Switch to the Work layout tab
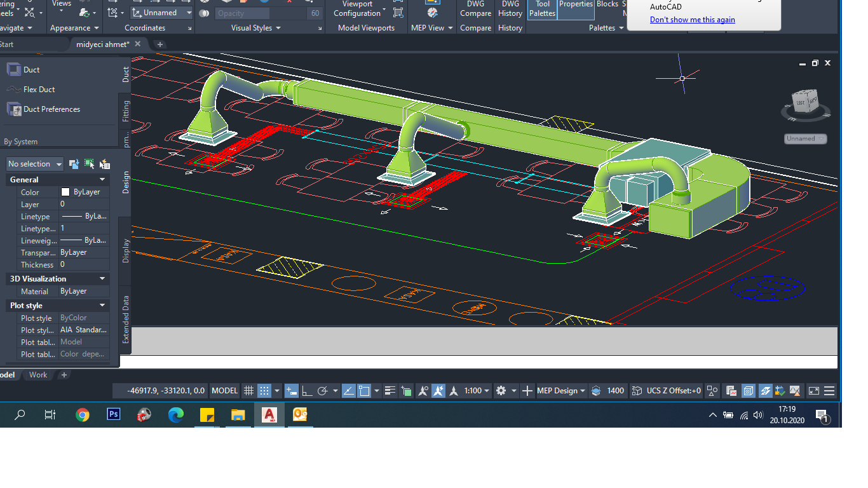Image resolution: width=868 pixels, height=488 pixels. [x=38, y=375]
